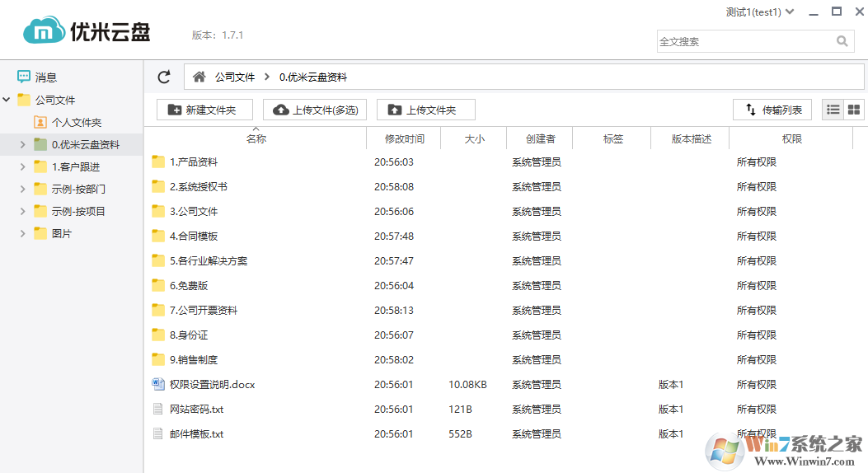Open the 消息 messages icon in sidebar
The height and width of the screenshot is (473, 868).
24,77
